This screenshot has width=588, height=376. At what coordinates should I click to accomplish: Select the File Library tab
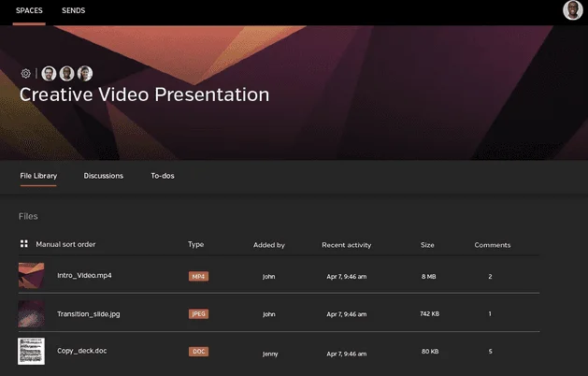(38, 176)
